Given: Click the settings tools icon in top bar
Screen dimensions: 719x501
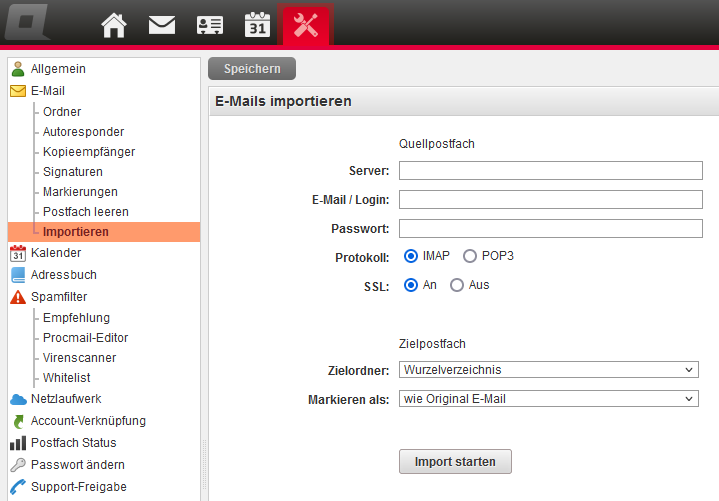Looking at the screenshot, I should coord(306,26).
